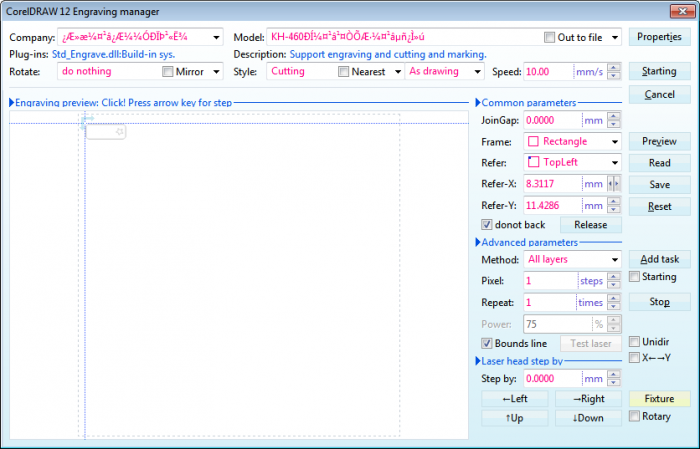Open the Model dropdown arrow
The image size is (700, 449).
coord(615,37)
